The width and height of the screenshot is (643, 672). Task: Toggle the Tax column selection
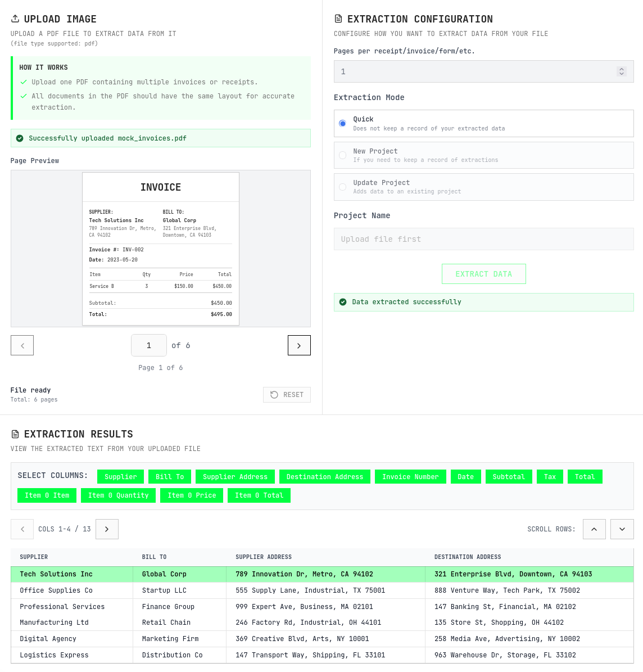pos(550,476)
